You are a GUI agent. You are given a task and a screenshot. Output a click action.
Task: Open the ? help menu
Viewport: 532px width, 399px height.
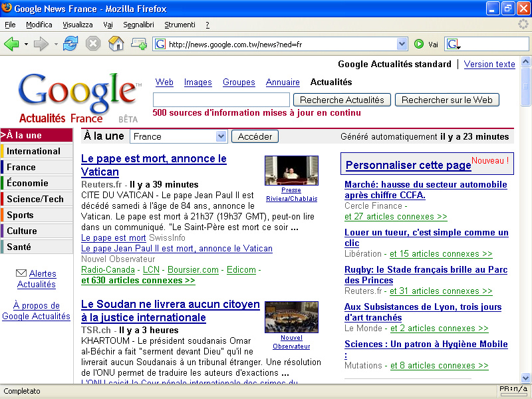(x=207, y=25)
